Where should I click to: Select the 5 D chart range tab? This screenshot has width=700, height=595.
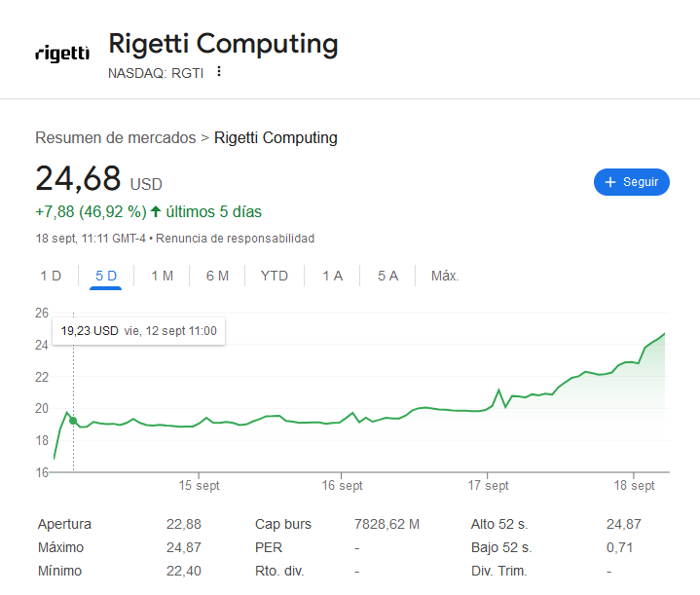coord(106,276)
